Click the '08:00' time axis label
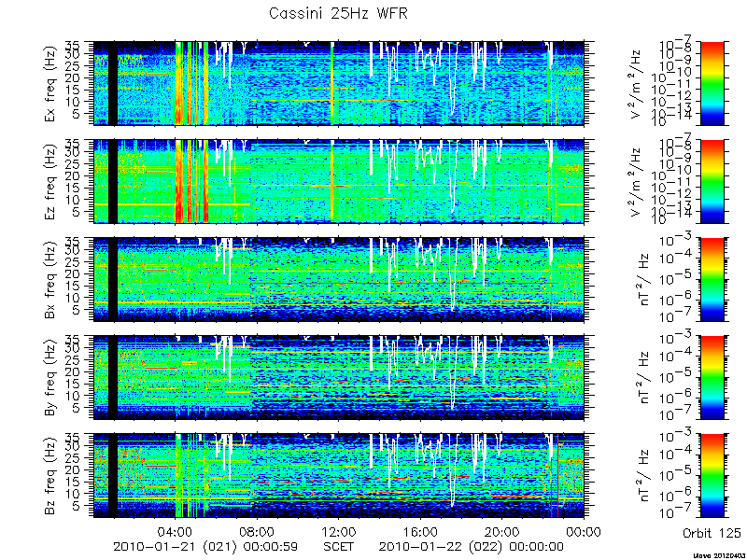Screen dimensions: 747x560 (x=258, y=532)
